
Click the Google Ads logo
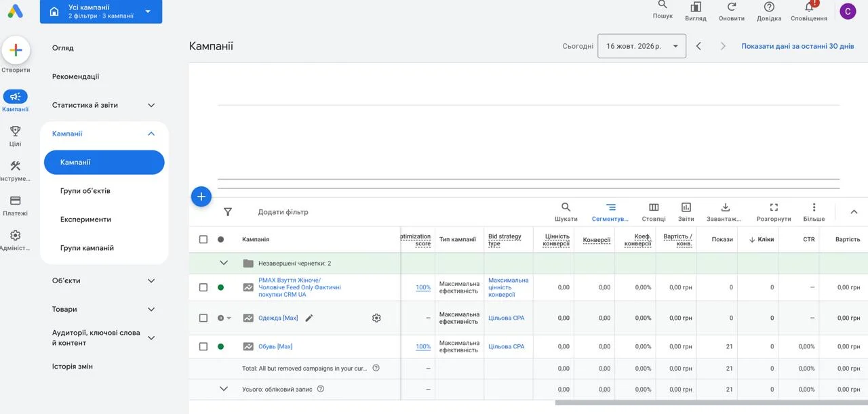click(16, 12)
